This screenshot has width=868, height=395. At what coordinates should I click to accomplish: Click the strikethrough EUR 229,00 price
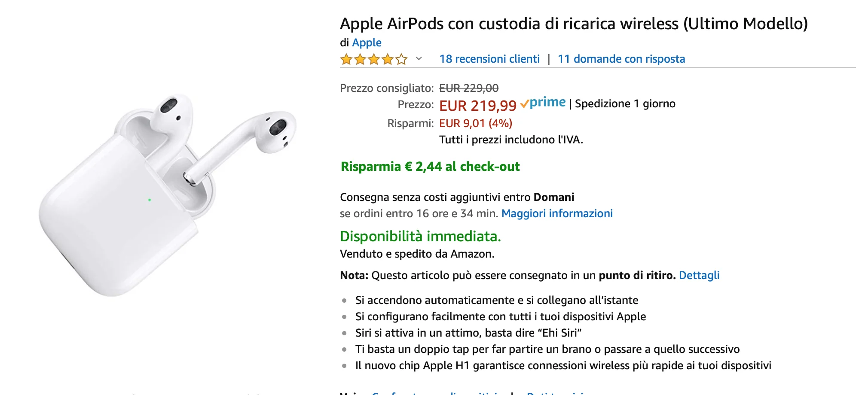468,88
